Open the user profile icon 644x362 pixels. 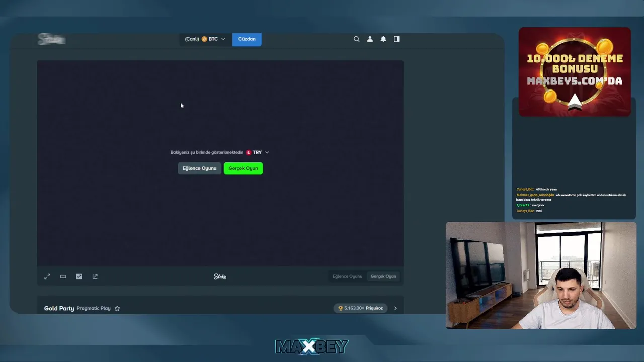coord(370,39)
